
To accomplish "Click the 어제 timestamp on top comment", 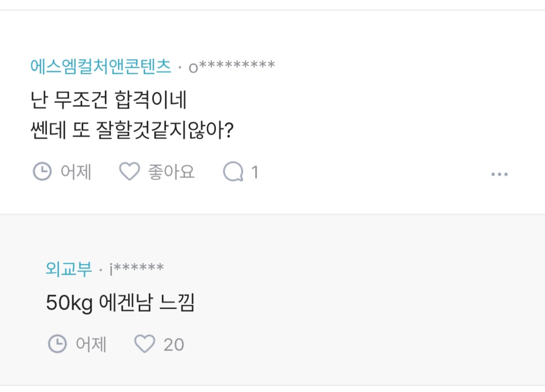I will pos(76,173).
